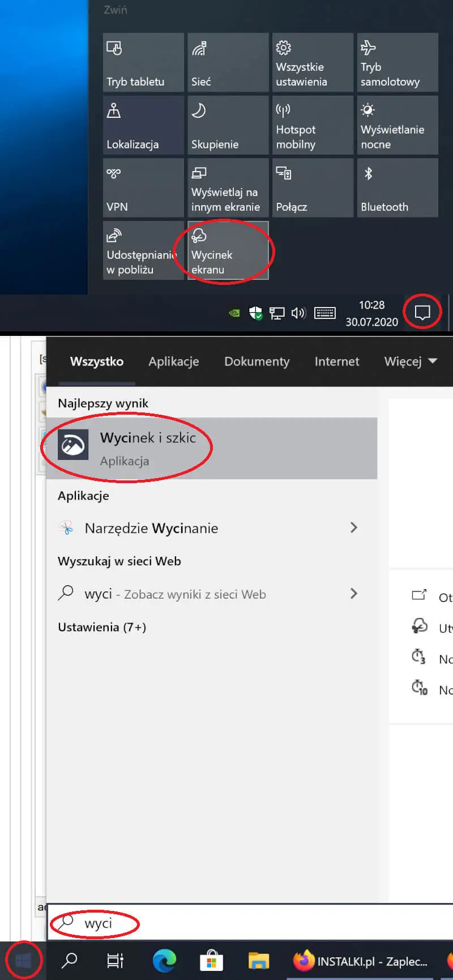Toggle the Bluetooth tile

click(398, 188)
